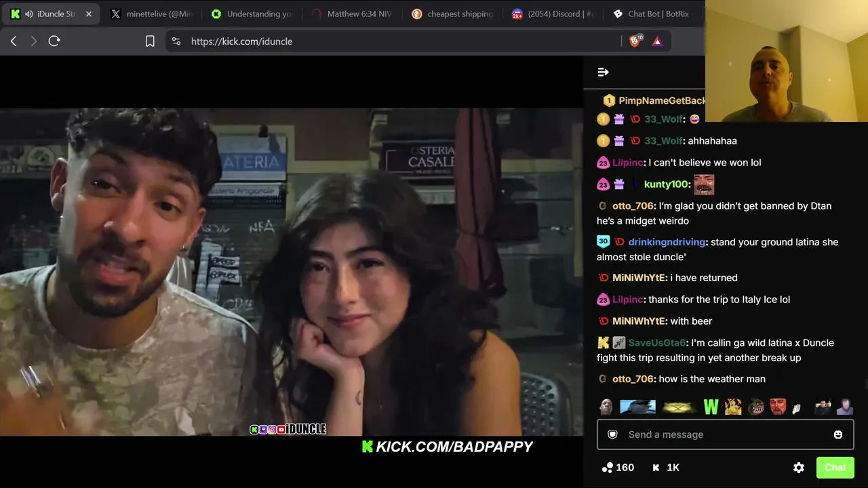Switch to the Understanding tab
The image size is (868, 488).
pyautogui.click(x=252, y=14)
